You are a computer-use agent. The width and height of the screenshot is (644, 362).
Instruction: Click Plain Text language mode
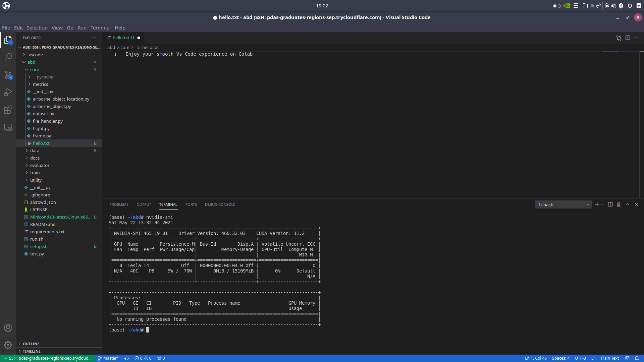tap(609, 358)
